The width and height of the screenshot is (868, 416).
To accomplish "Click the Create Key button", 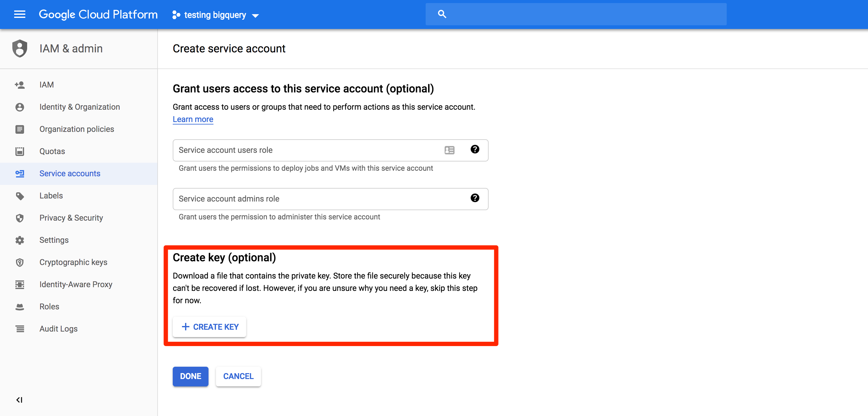I will [x=209, y=327].
